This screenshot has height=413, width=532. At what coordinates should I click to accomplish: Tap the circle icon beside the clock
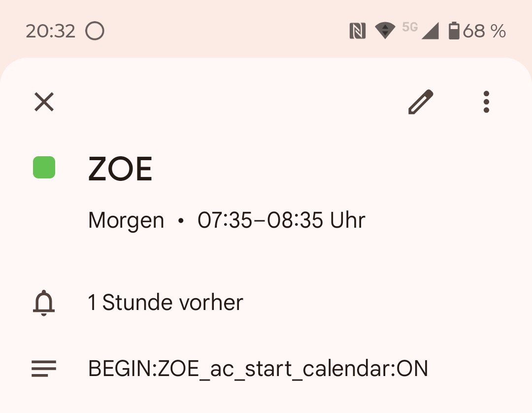coord(95,31)
